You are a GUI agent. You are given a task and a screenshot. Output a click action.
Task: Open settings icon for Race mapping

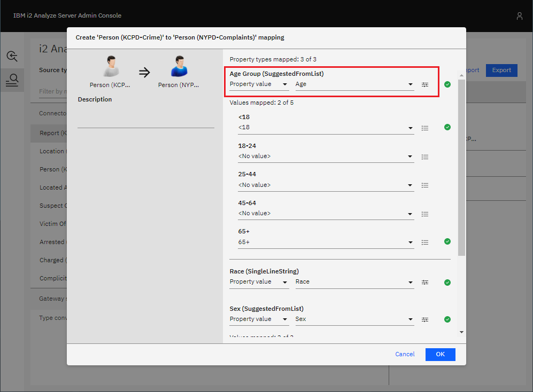pos(425,282)
